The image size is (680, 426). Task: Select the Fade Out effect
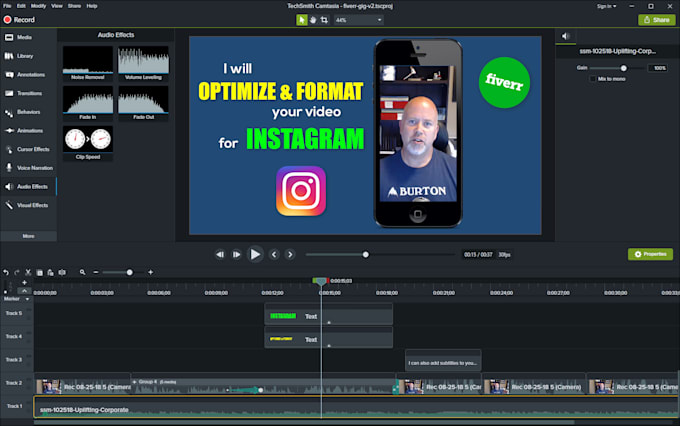[144, 103]
